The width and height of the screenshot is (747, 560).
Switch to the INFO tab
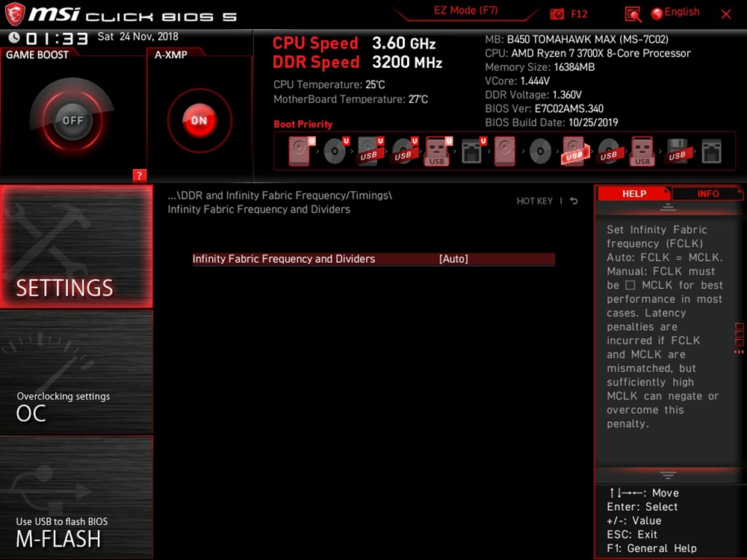click(708, 193)
